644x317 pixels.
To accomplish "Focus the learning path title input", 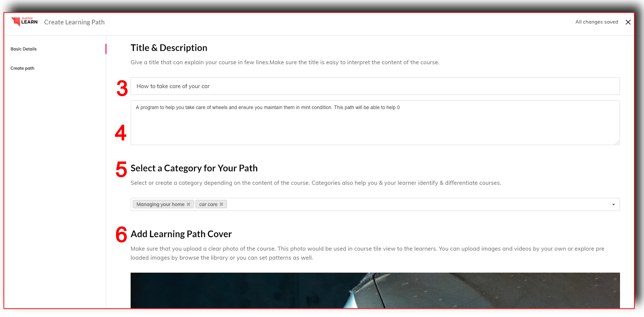I will click(375, 86).
